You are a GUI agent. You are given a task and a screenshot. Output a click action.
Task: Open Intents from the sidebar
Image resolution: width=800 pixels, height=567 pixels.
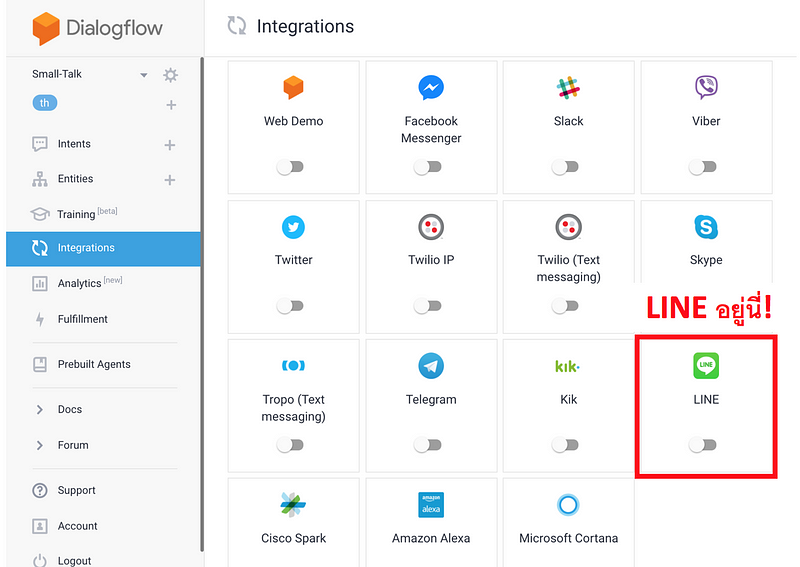click(74, 144)
